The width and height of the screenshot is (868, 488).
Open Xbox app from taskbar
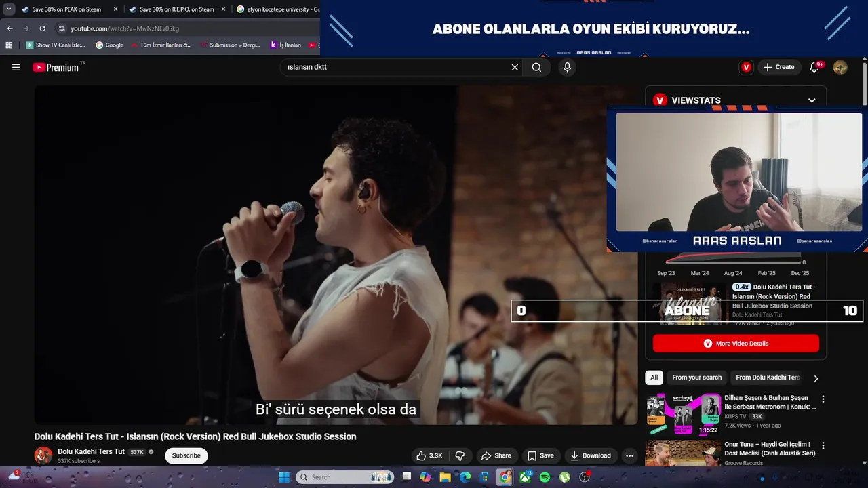[525, 477]
